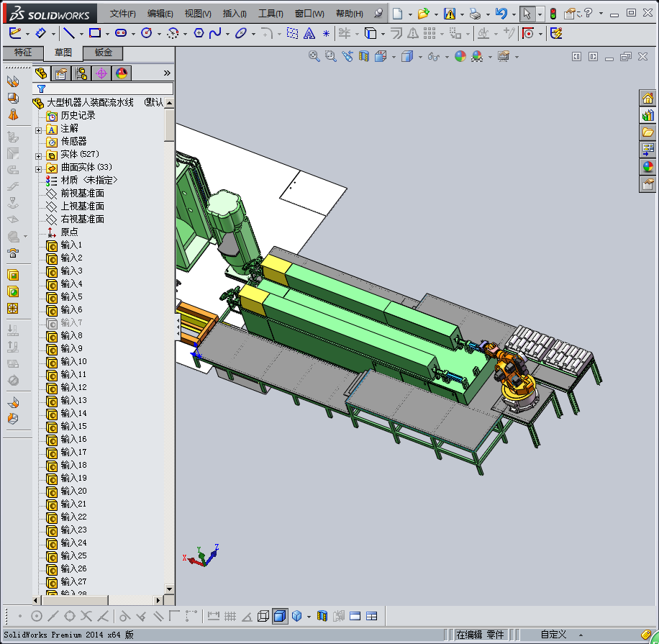Toggle the select cursor tool

tap(527, 14)
